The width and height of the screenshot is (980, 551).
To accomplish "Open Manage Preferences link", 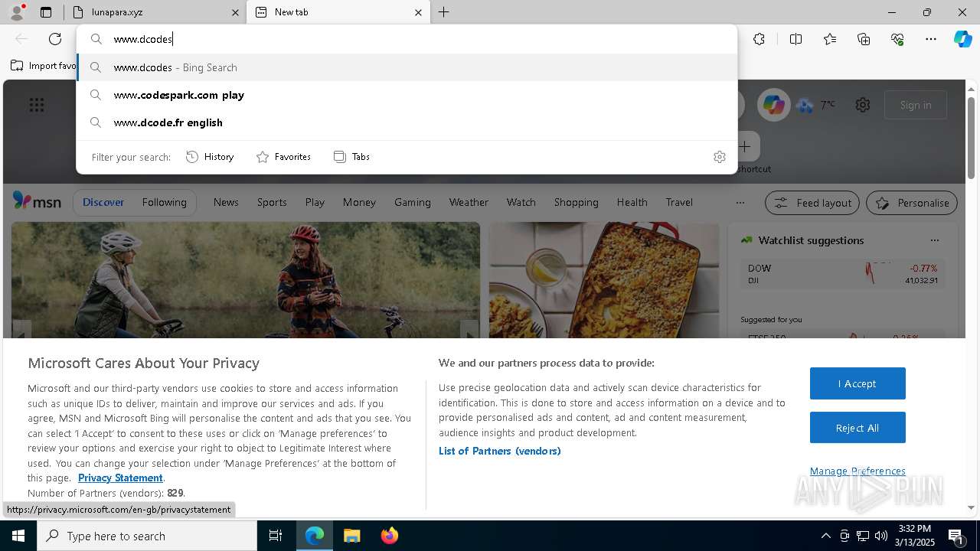I will point(857,471).
